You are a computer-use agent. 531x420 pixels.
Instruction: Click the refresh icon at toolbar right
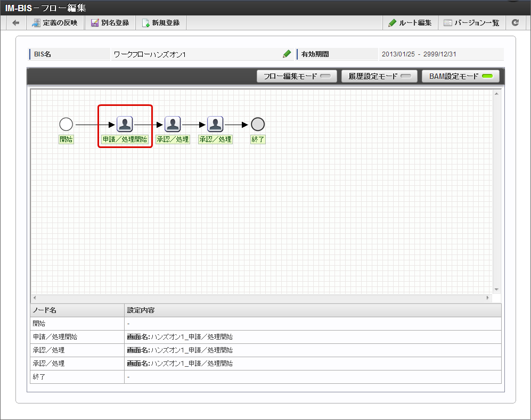(516, 23)
